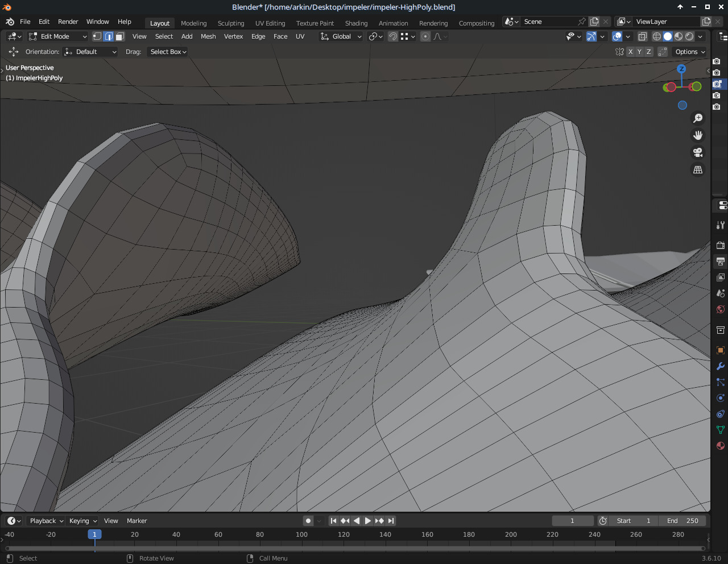728x564 pixels.
Task: Switch to edge select mode
Action: tap(109, 36)
